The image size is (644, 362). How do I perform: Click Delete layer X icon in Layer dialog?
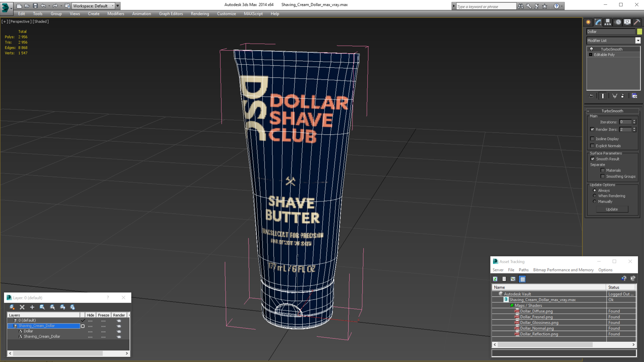pyautogui.click(x=22, y=307)
